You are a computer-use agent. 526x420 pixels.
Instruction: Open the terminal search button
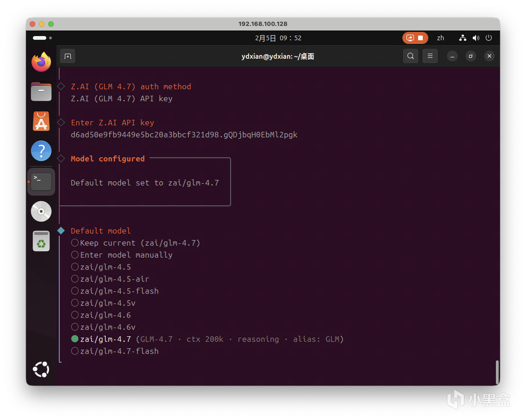tap(411, 56)
